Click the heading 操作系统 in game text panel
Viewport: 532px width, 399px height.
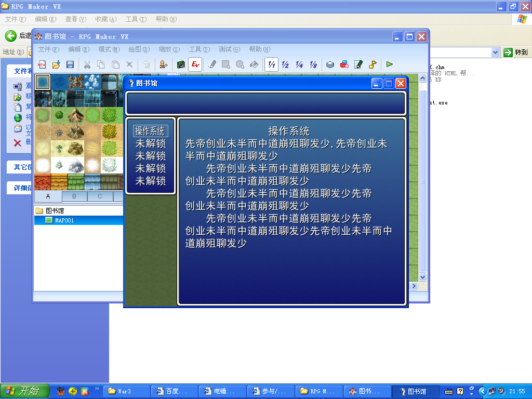tap(289, 131)
